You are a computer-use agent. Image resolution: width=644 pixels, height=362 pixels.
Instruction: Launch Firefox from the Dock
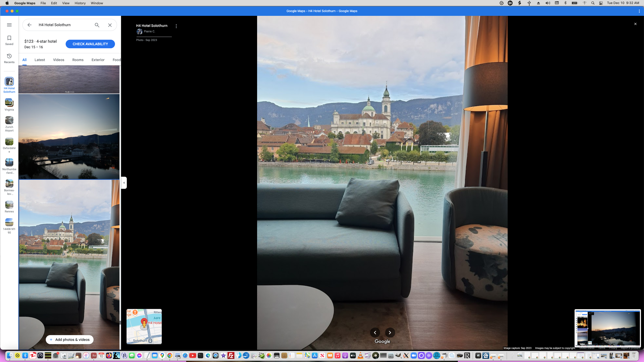(108, 356)
